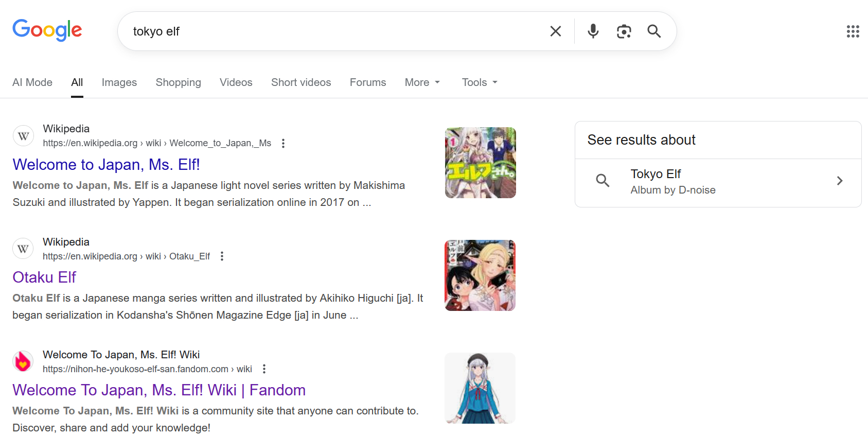The image size is (868, 435).
Task: Open options for Otaku_Elf Wikipedia result
Action: click(x=222, y=256)
